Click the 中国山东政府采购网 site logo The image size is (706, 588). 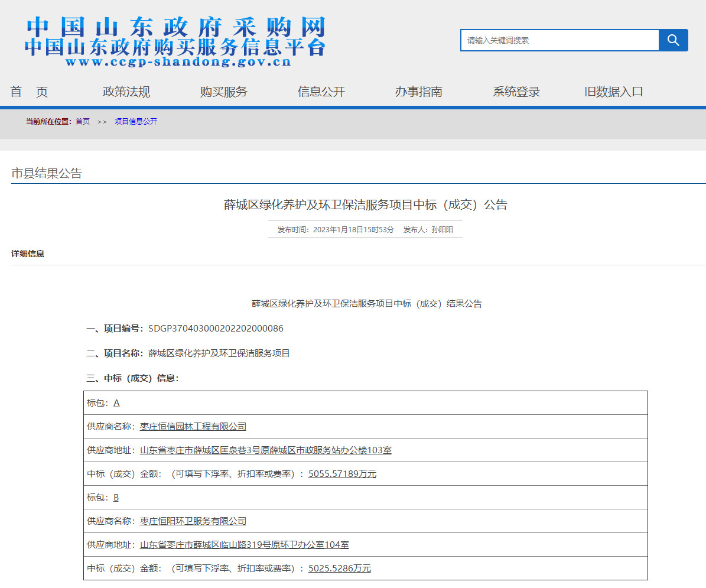click(x=175, y=27)
